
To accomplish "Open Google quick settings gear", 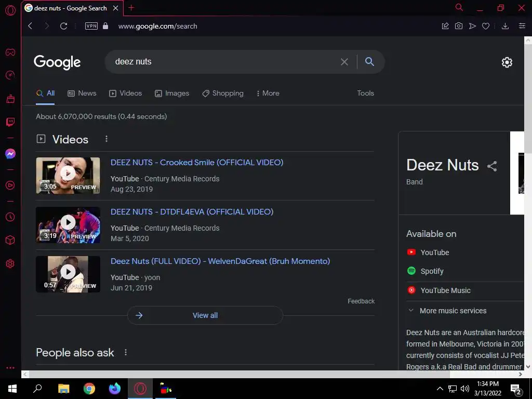I will tap(507, 62).
